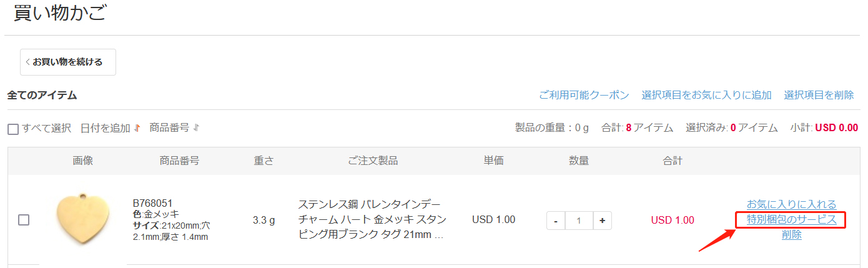868x268 pixels.
Task: Decrease quantity with the minus button
Action: [x=556, y=221]
